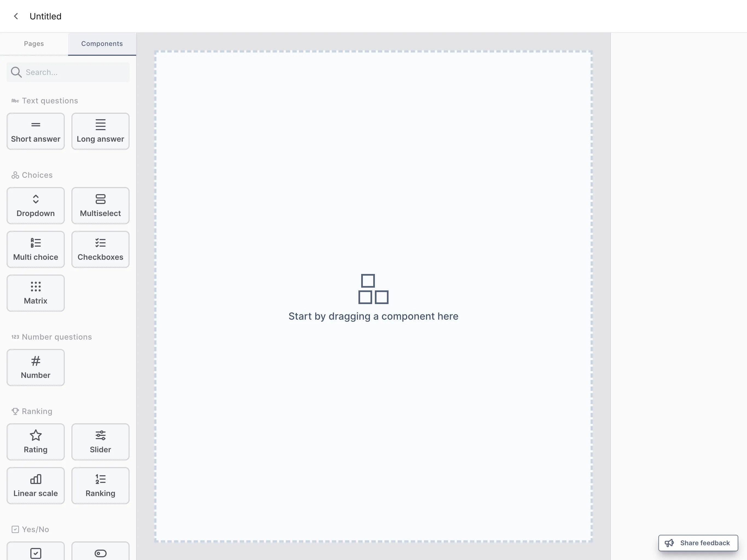Screen dimensions: 747x560
Task: Switch to the Pages tab
Action: pyautogui.click(x=34, y=44)
